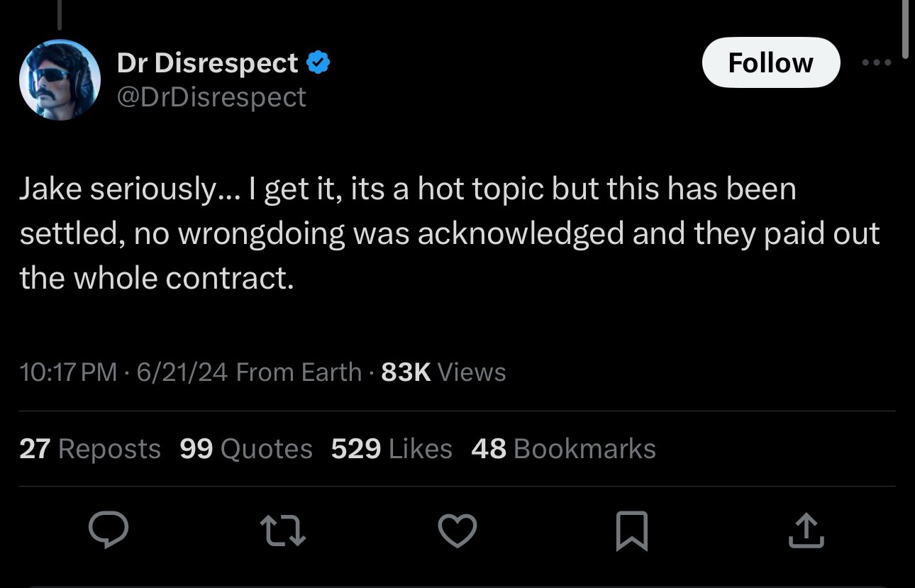The height and width of the screenshot is (588, 915).
Task: View the 27 Reposts list
Action: click(x=90, y=448)
